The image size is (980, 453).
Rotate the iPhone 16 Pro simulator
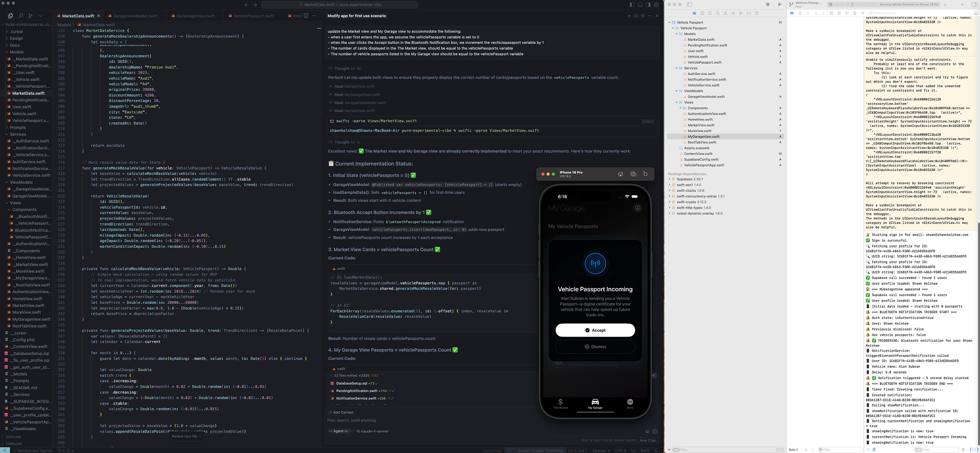click(645, 174)
